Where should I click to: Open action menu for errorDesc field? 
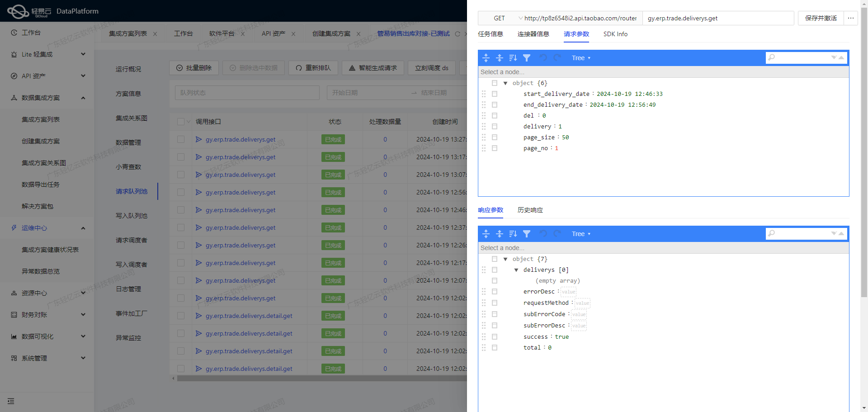tap(495, 292)
